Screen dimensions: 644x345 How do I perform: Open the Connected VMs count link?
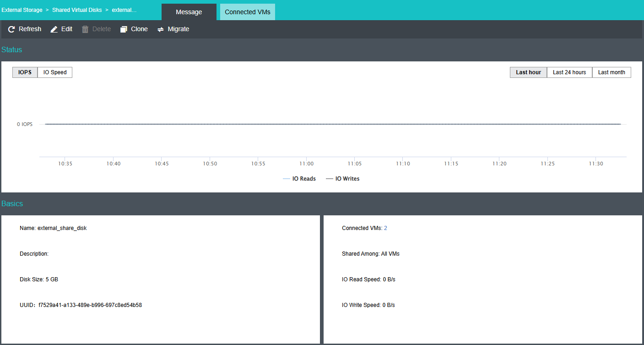pos(385,228)
